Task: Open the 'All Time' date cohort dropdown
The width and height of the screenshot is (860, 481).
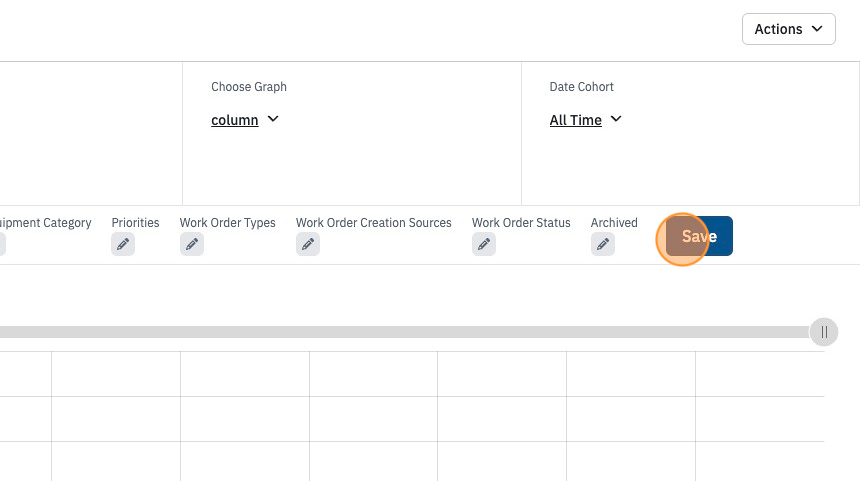Action: 576,120
